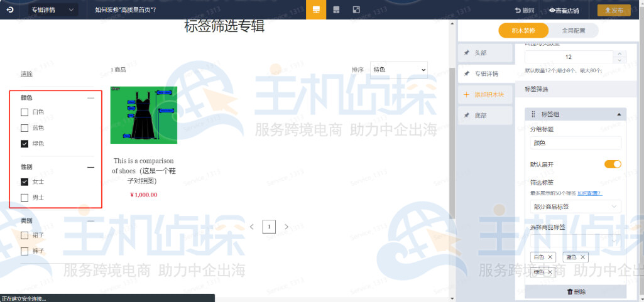644x302 pixels.
Task: Go to next page arrow
Action: coord(287,227)
